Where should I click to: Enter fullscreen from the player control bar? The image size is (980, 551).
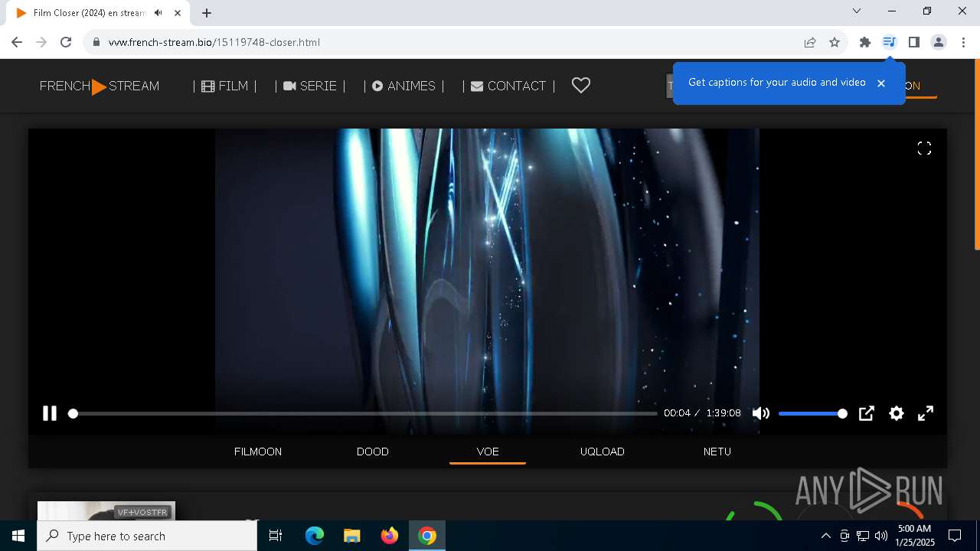coord(926,413)
